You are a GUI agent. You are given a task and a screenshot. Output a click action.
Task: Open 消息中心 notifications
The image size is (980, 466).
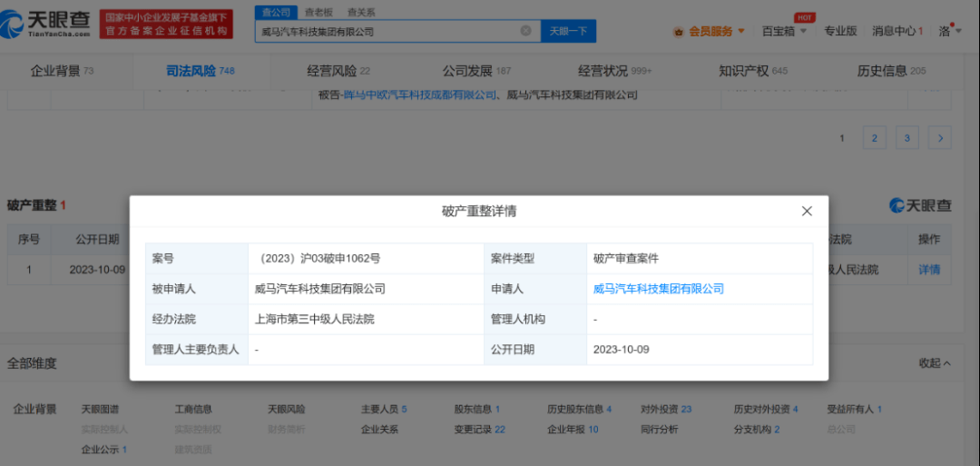pyautogui.click(x=897, y=31)
